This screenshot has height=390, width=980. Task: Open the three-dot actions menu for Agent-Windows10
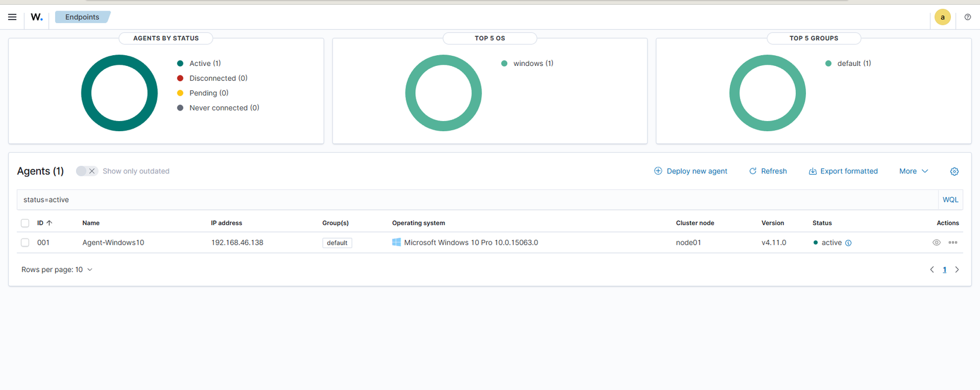click(953, 242)
